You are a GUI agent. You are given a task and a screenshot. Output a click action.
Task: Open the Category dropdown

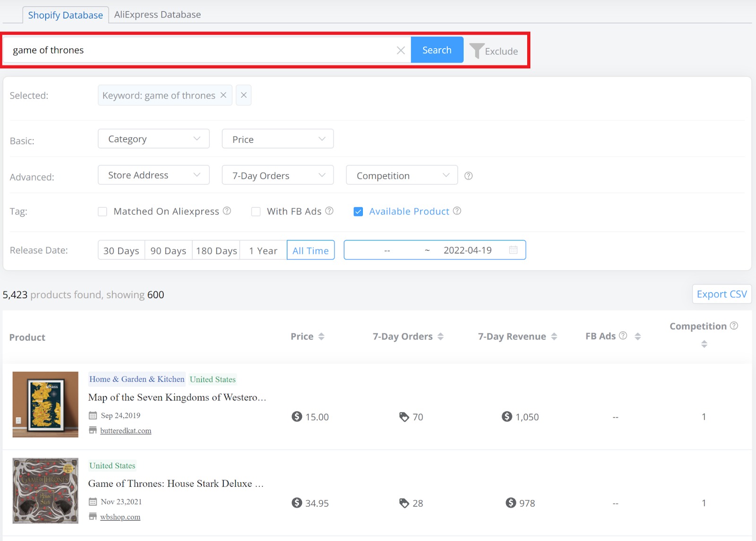[x=153, y=138]
